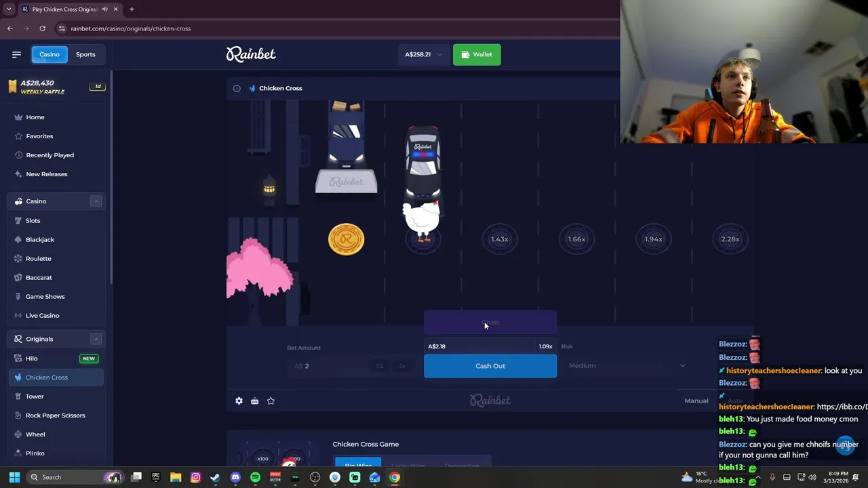Open Discord from the taskbar

(x=235, y=477)
